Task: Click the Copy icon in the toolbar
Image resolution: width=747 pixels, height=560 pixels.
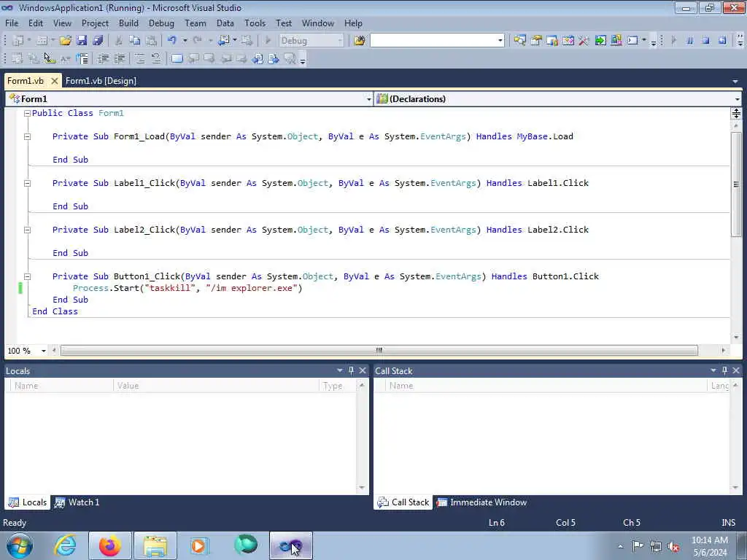Action: [135, 41]
